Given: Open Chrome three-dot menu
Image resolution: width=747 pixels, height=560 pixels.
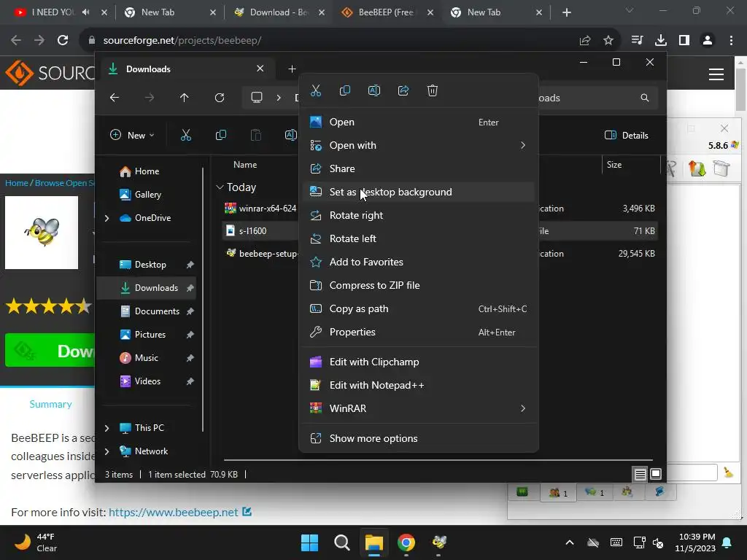Looking at the screenshot, I should click(x=731, y=41).
